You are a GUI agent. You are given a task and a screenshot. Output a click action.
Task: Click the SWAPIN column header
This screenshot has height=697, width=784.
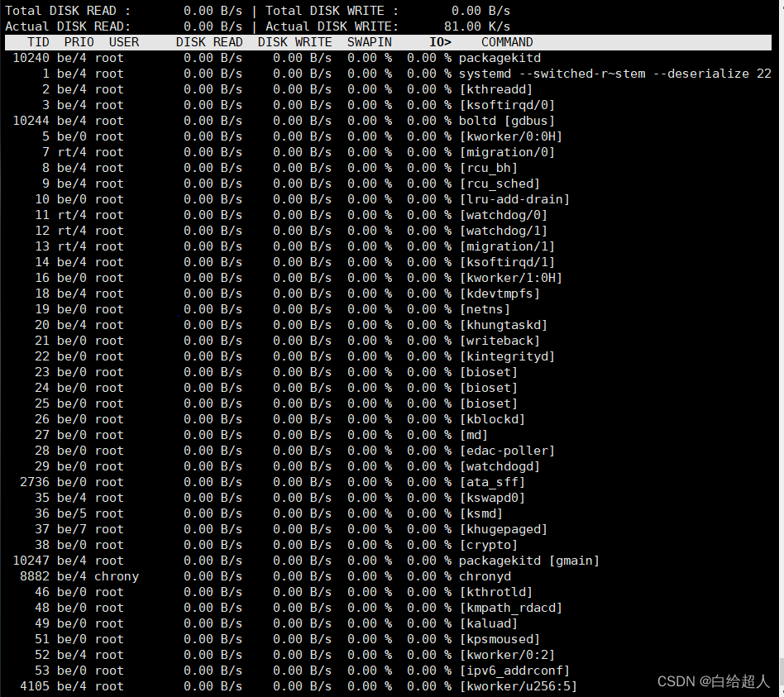pyautogui.click(x=370, y=42)
